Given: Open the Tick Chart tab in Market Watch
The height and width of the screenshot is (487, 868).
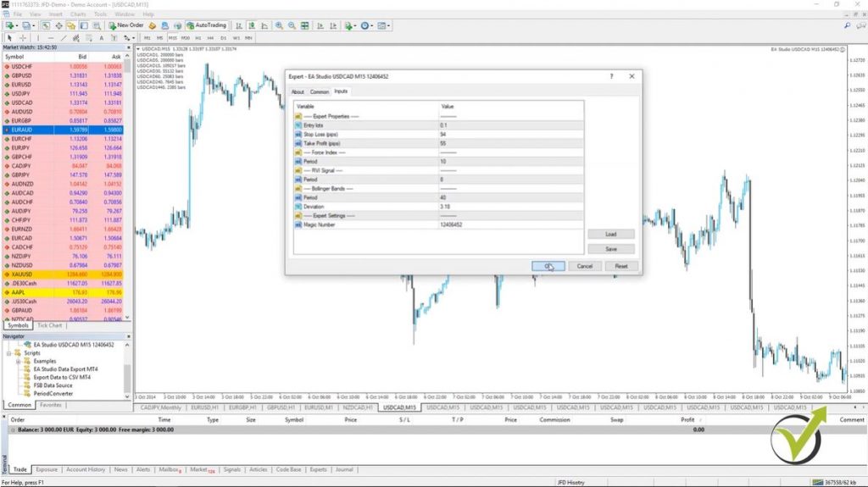Looking at the screenshot, I should 50,325.
